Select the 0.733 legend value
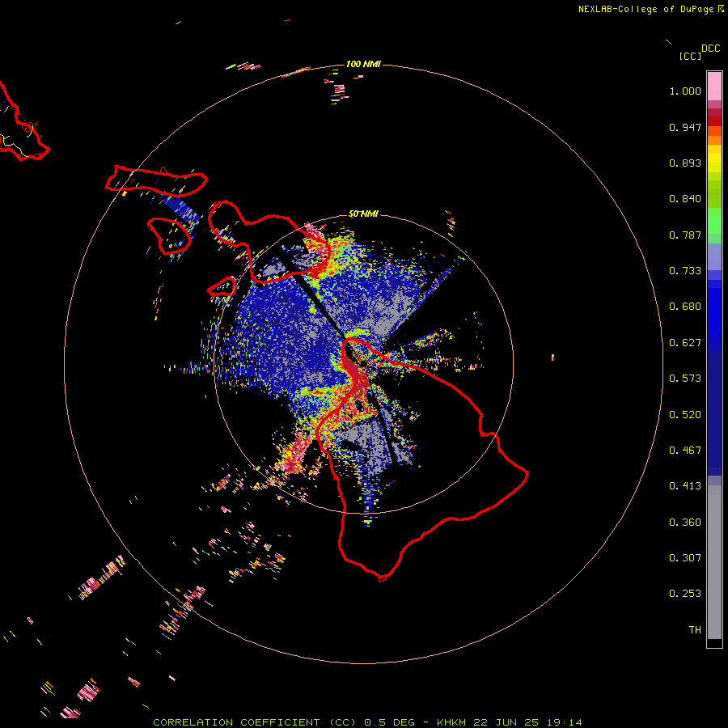 (x=685, y=271)
